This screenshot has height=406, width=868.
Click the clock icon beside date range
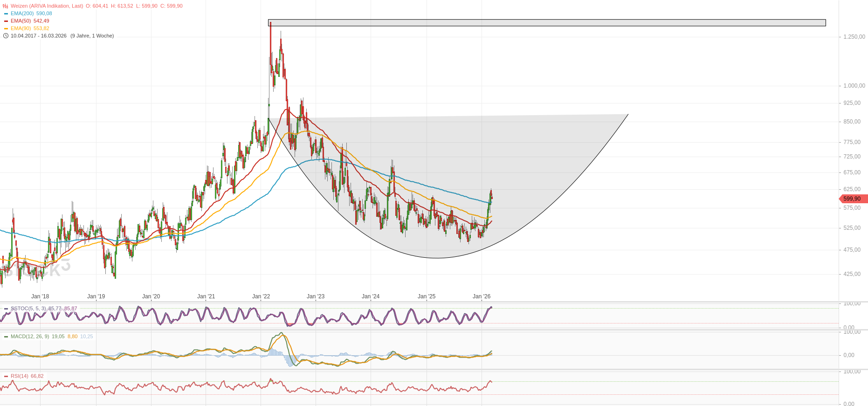point(6,36)
